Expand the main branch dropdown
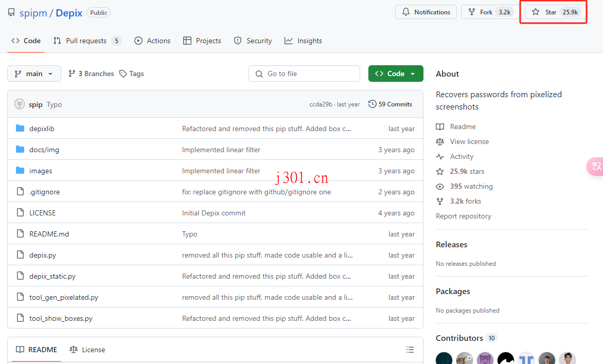Viewport: 603px width, 364px height. point(34,74)
